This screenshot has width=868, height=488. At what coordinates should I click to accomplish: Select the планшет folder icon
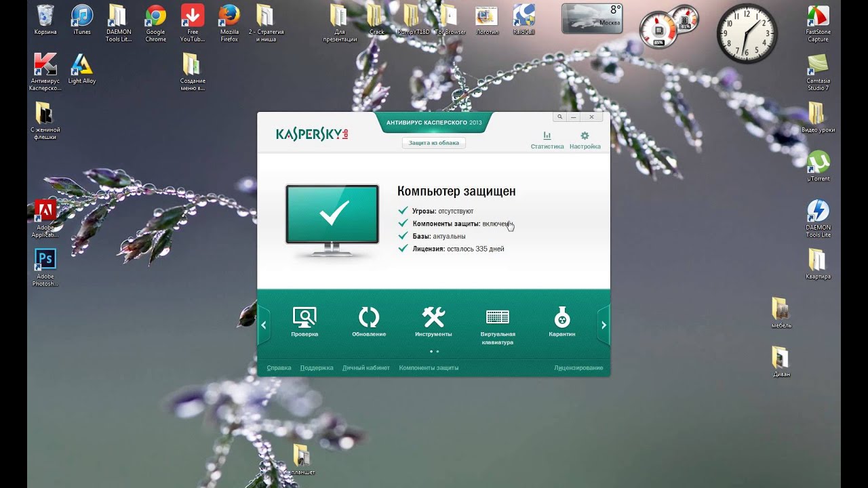coord(302,460)
